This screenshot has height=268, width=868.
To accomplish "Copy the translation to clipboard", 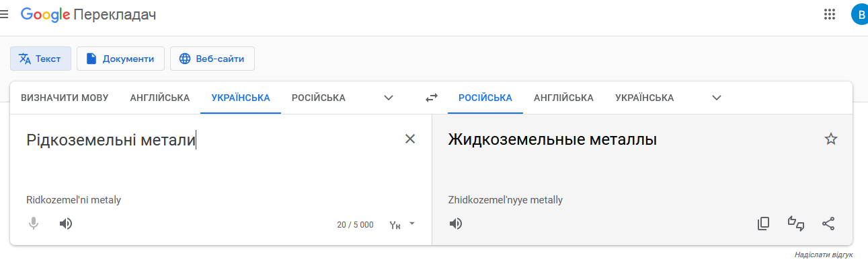I will 763,224.
